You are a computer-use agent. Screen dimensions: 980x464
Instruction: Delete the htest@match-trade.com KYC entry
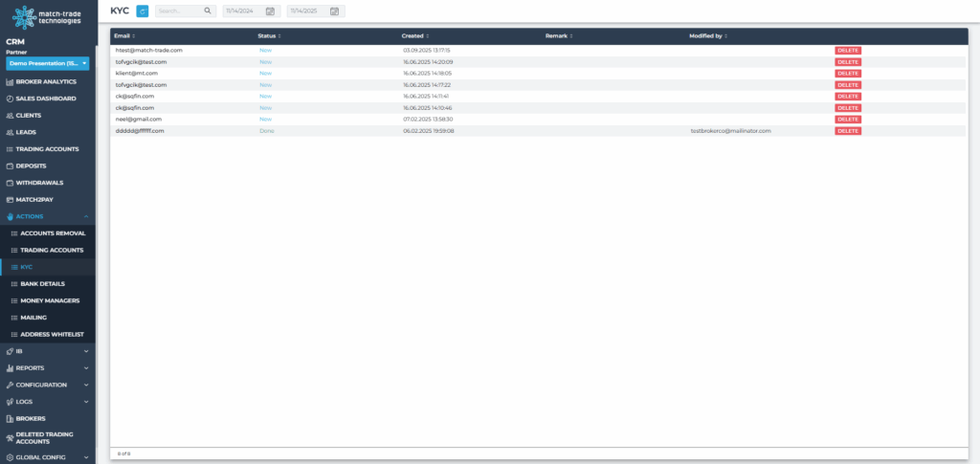(848, 50)
